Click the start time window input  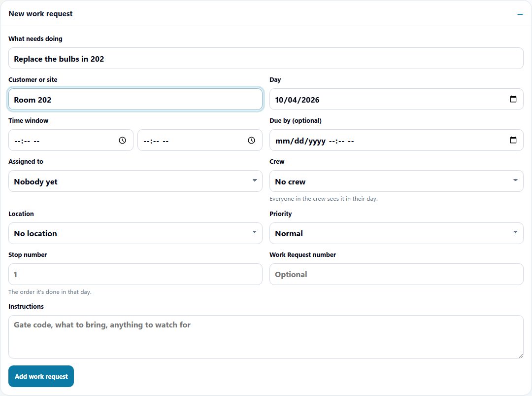pos(71,140)
